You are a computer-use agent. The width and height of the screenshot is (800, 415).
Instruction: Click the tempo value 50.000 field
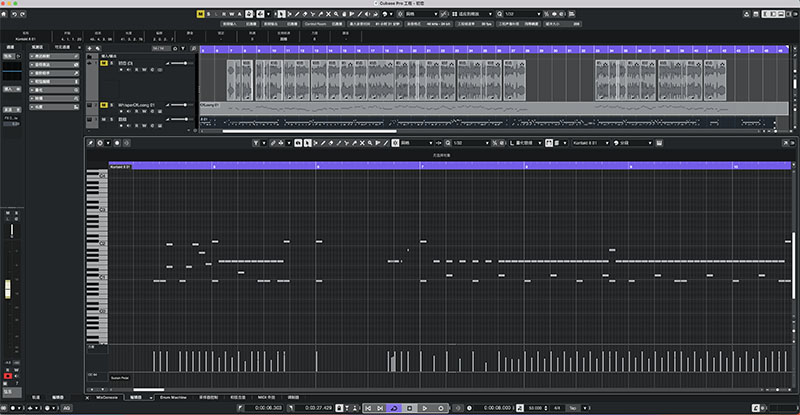tap(535, 408)
